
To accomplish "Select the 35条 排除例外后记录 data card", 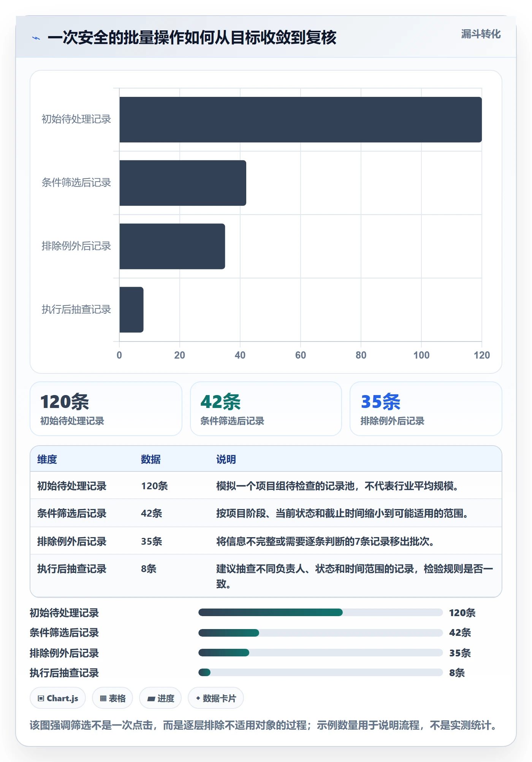I will point(426,409).
